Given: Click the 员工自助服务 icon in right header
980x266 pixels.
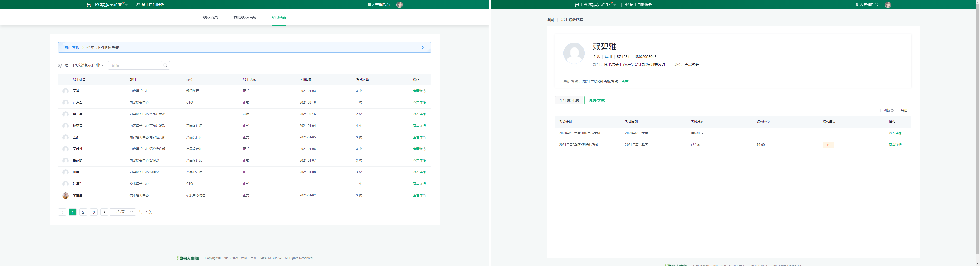Looking at the screenshot, I should coord(626,5).
